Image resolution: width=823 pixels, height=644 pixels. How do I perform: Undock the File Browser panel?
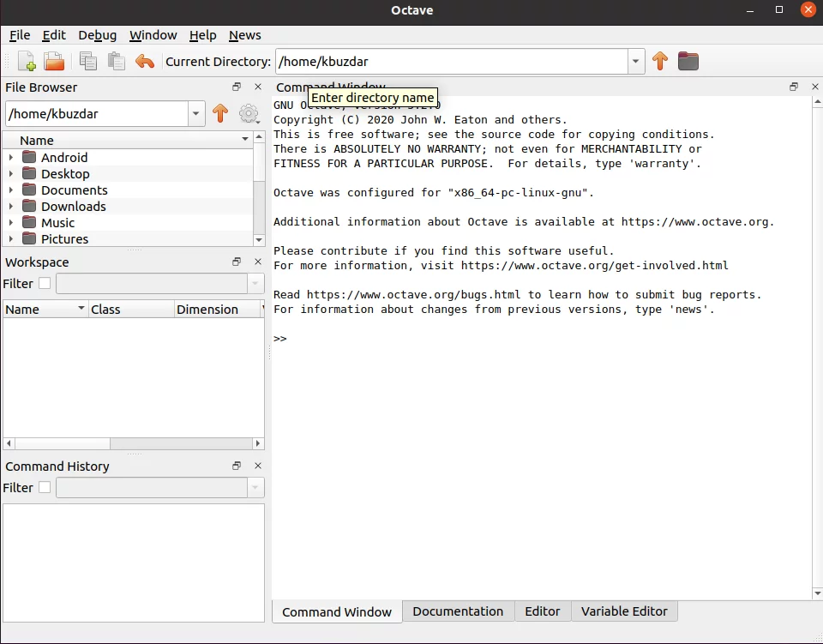point(237,87)
